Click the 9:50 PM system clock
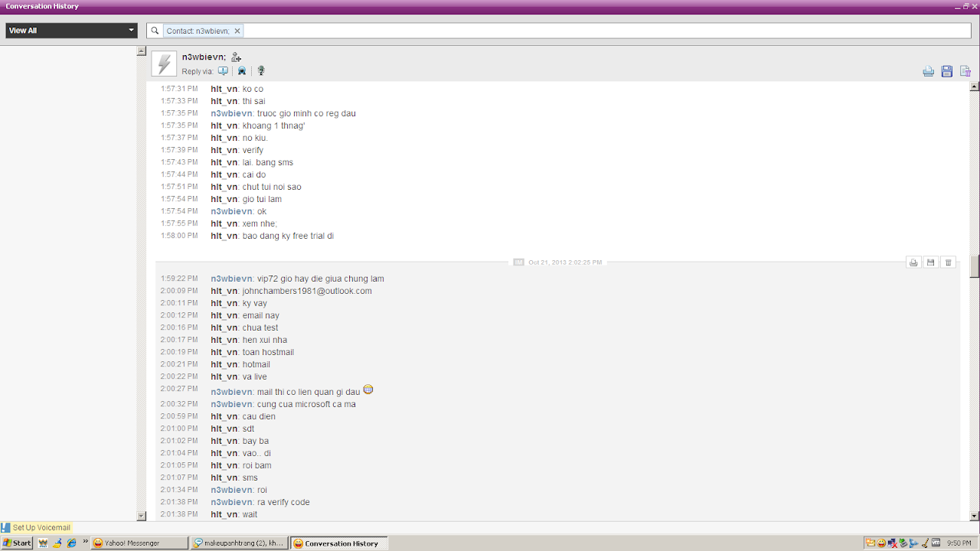Screen dimensions: 980x551 click(x=959, y=543)
